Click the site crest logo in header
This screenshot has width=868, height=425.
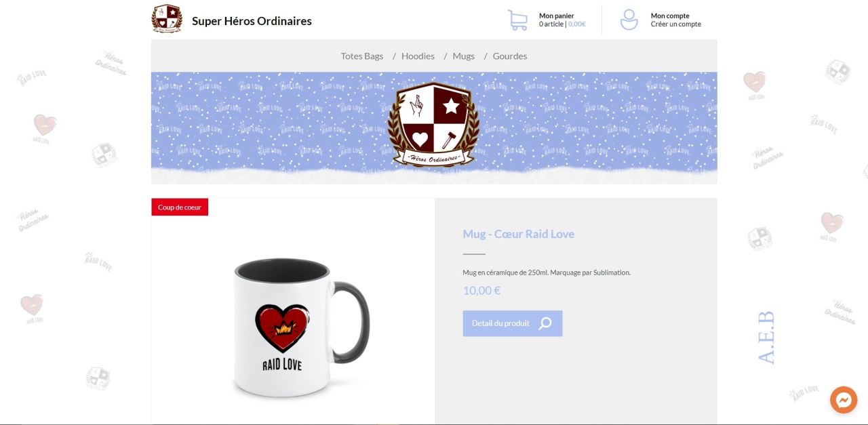167,19
